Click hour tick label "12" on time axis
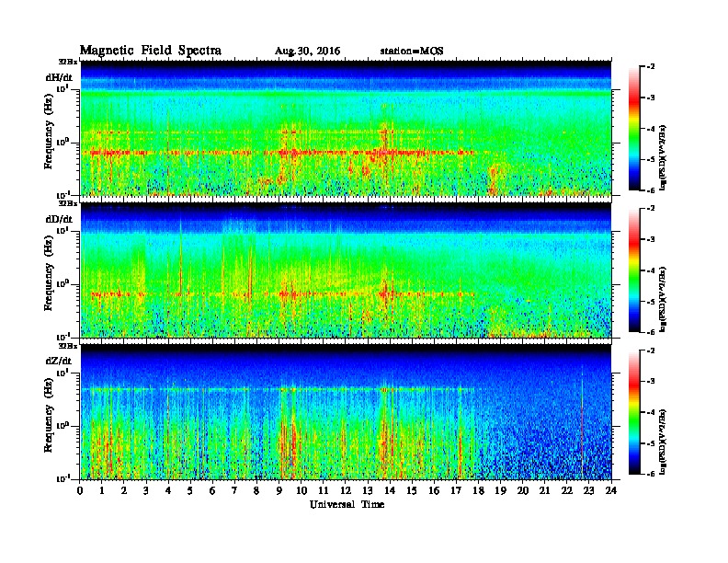The height and width of the screenshot is (563, 728). pyautogui.click(x=346, y=491)
